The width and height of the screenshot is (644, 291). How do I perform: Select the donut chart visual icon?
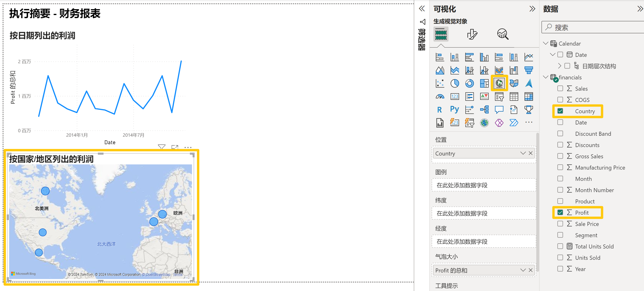coord(469,83)
